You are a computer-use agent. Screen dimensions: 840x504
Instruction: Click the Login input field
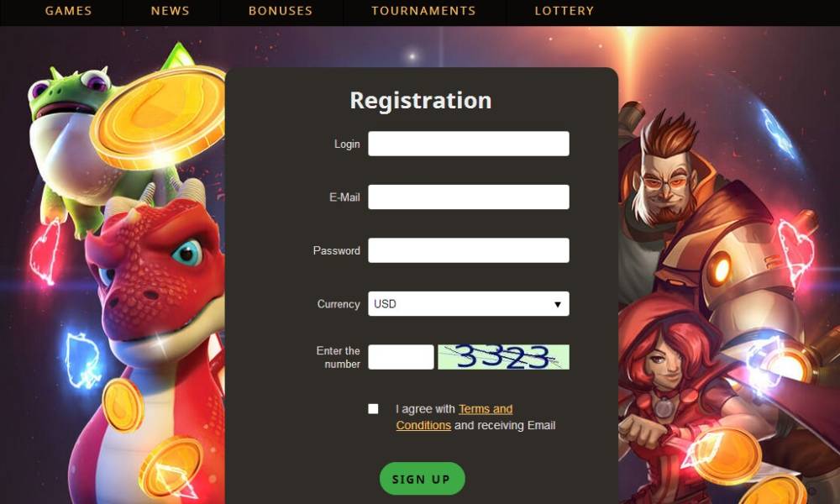(x=468, y=144)
